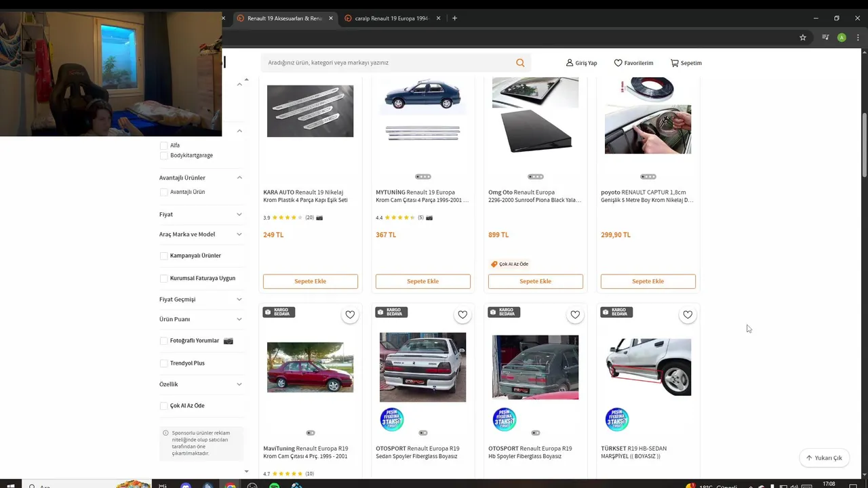868x488 pixels.
Task: Add Omg Oto sunroof to cart
Action: click(535, 281)
